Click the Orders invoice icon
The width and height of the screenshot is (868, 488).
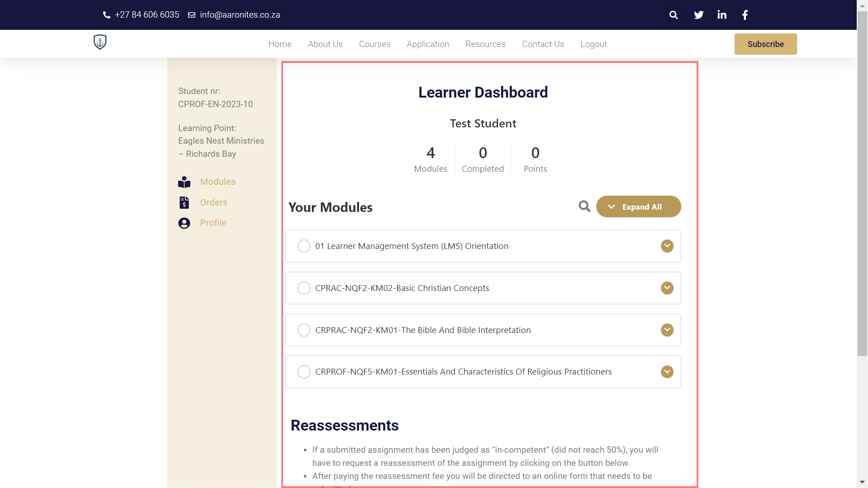(x=184, y=202)
